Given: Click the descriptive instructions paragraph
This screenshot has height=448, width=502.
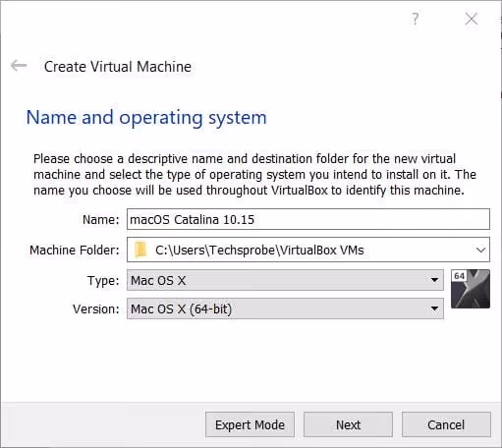Looking at the screenshot, I should (x=254, y=175).
